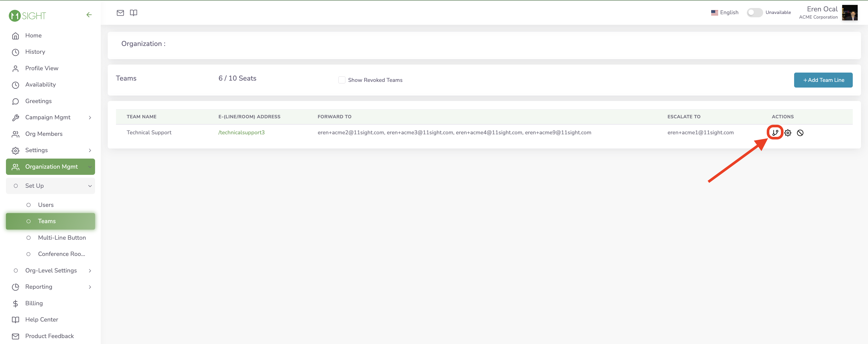
Task: Click the TEAM NAME column header
Action: pos(142,116)
